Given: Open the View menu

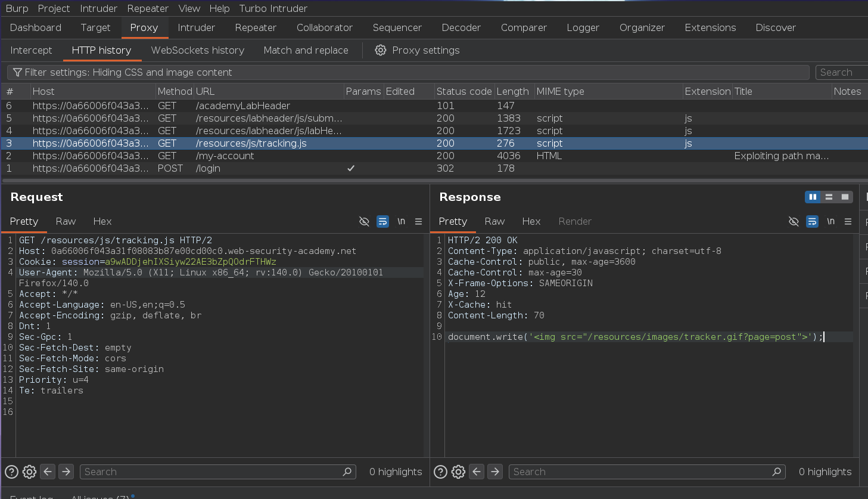Looking at the screenshot, I should pos(189,8).
